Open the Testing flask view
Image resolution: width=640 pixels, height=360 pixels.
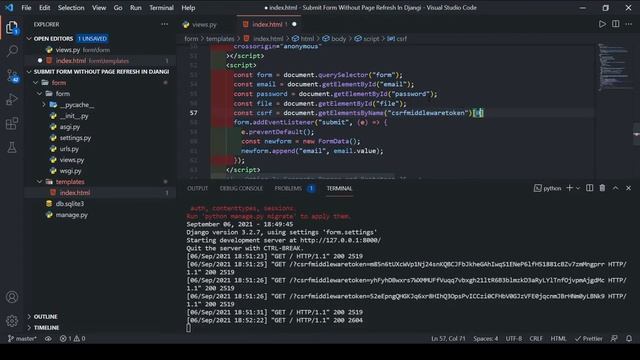[12, 147]
